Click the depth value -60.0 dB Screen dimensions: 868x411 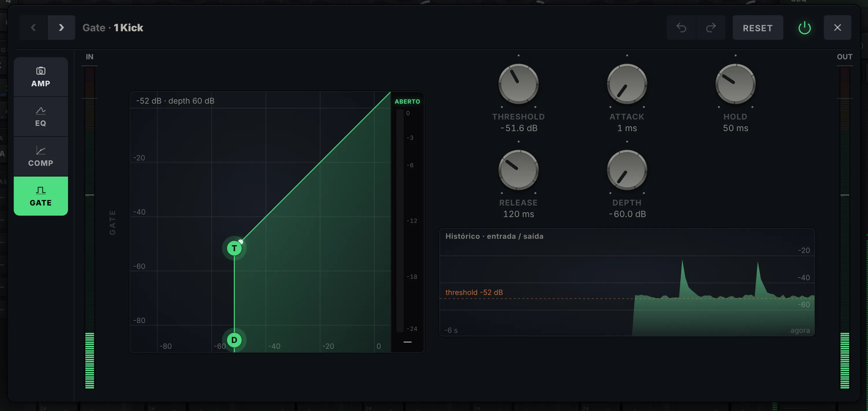tap(627, 214)
